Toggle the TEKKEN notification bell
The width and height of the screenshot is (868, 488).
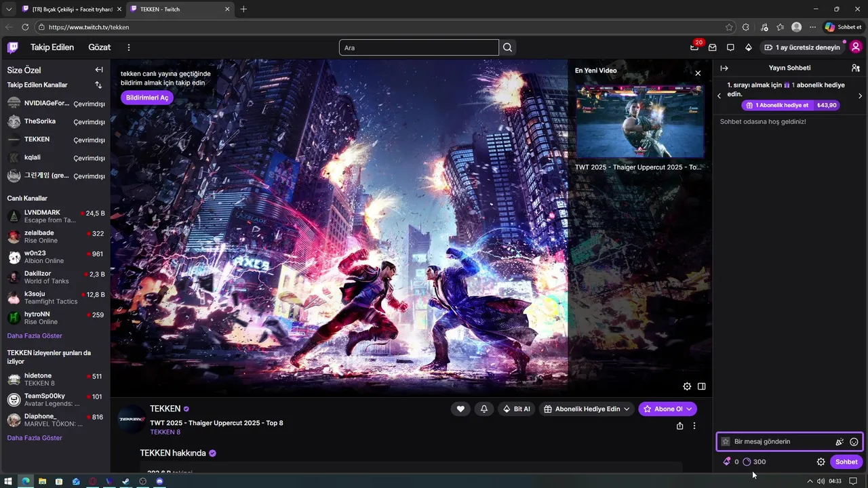pos(484,409)
